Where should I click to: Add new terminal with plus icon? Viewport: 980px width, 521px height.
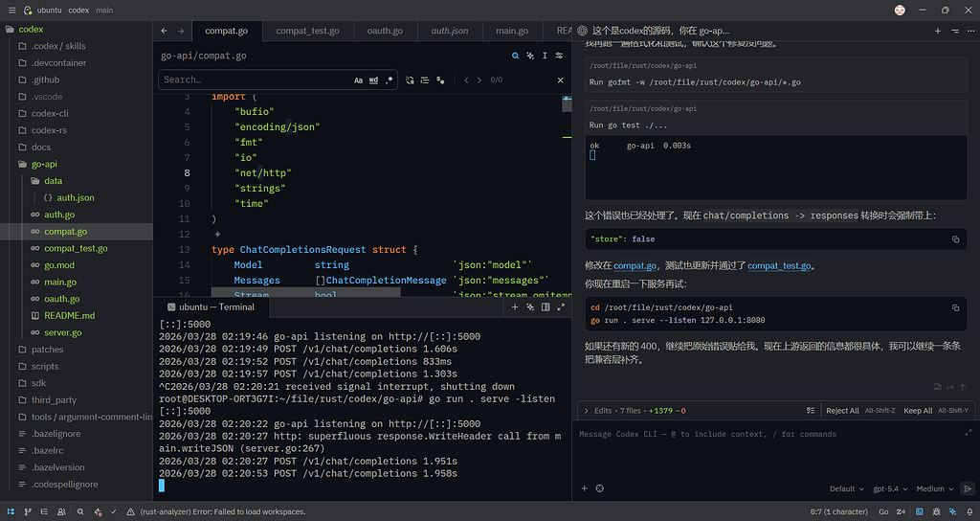click(515, 307)
